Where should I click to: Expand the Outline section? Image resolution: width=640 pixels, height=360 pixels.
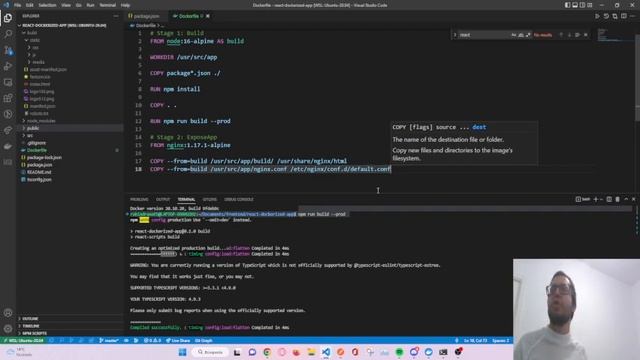point(30,319)
